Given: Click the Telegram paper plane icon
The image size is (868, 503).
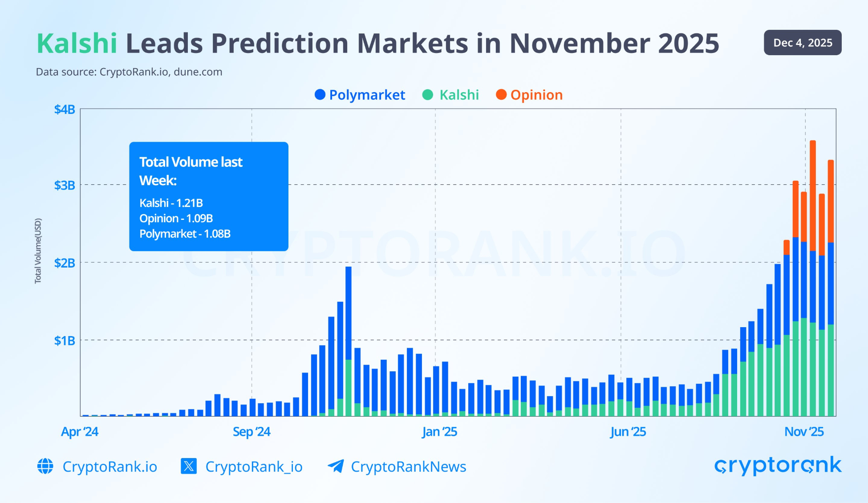Looking at the screenshot, I should coord(336,466).
